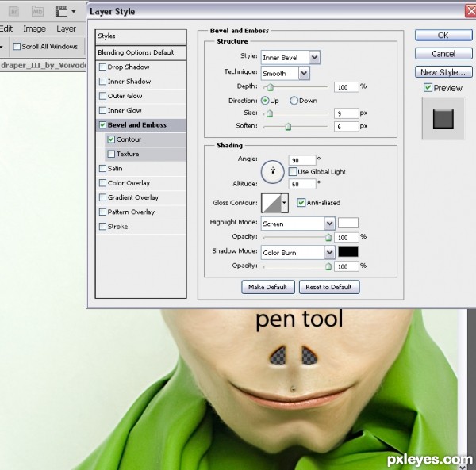Enable the Satin checkbox
The width and height of the screenshot is (476, 470).
102,168
